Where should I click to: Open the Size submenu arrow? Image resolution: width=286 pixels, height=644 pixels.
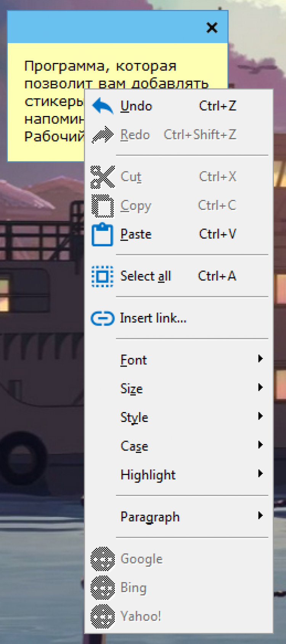pyautogui.click(x=260, y=387)
